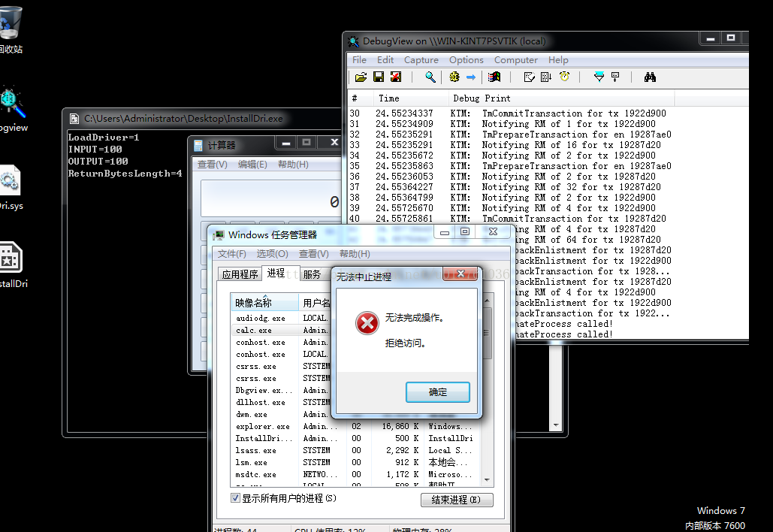Toggle the Capture magnifier icon in DebugView
Screen dimensions: 773x532
(x=430, y=77)
